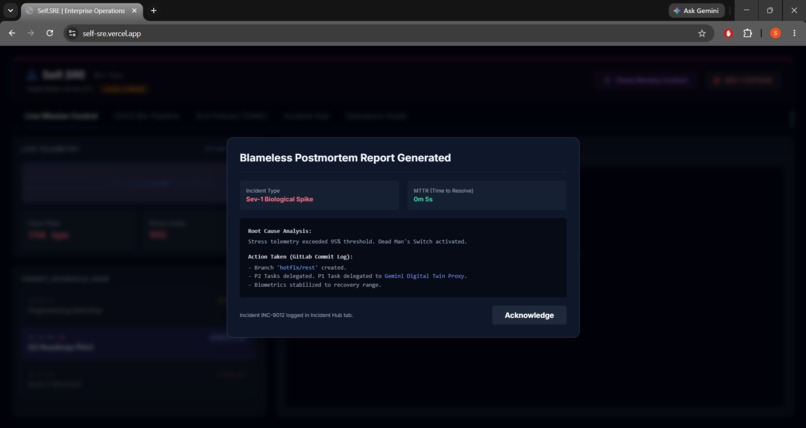The height and width of the screenshot is (428, 806).
Task: Open the Chrome three-dot menu
Action: [x=794, y=33]
